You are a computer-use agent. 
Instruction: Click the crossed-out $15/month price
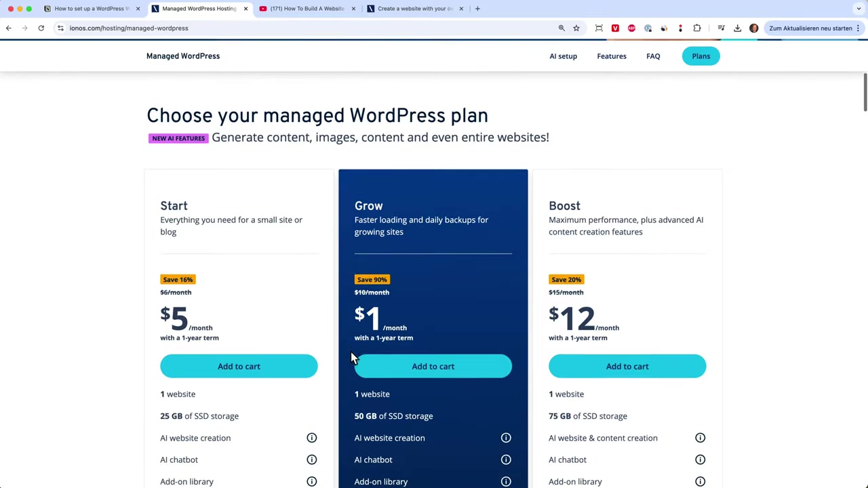pos(566,292)
